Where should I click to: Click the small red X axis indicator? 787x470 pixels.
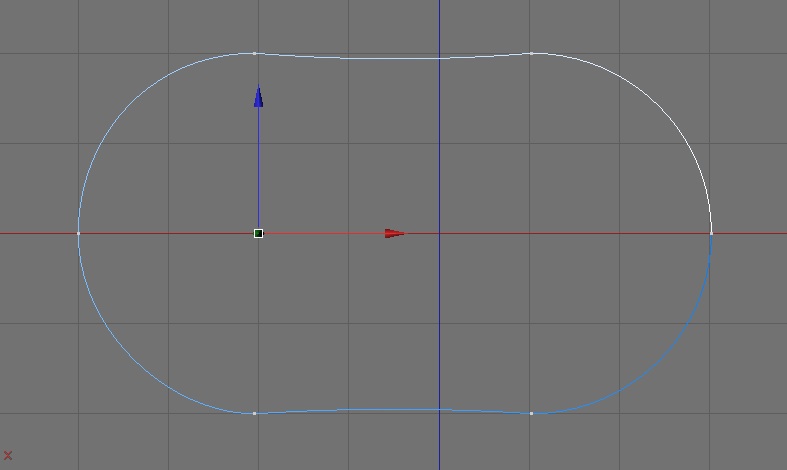click(x=8, y=456)
